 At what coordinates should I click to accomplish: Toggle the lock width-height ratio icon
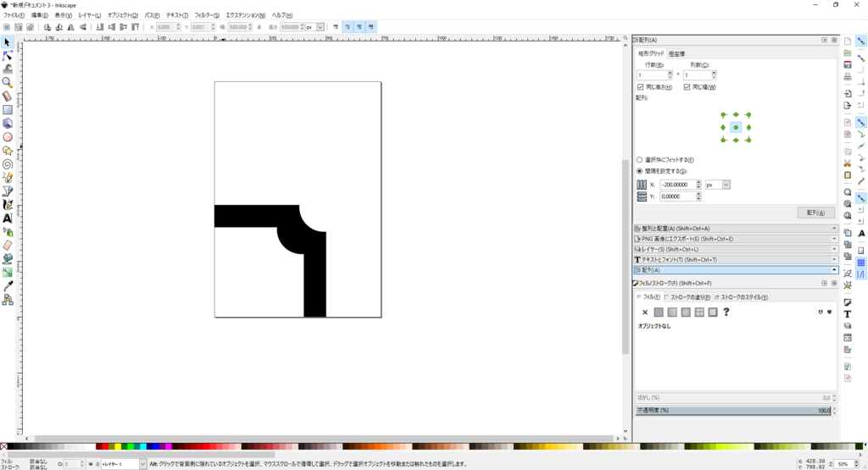pos(259,27)
